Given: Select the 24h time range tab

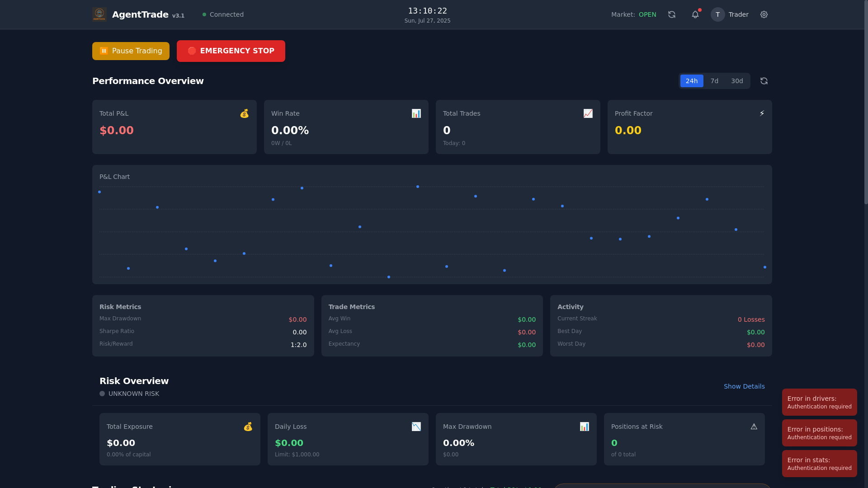Looking at the screenshot, I should click(692, 81).
